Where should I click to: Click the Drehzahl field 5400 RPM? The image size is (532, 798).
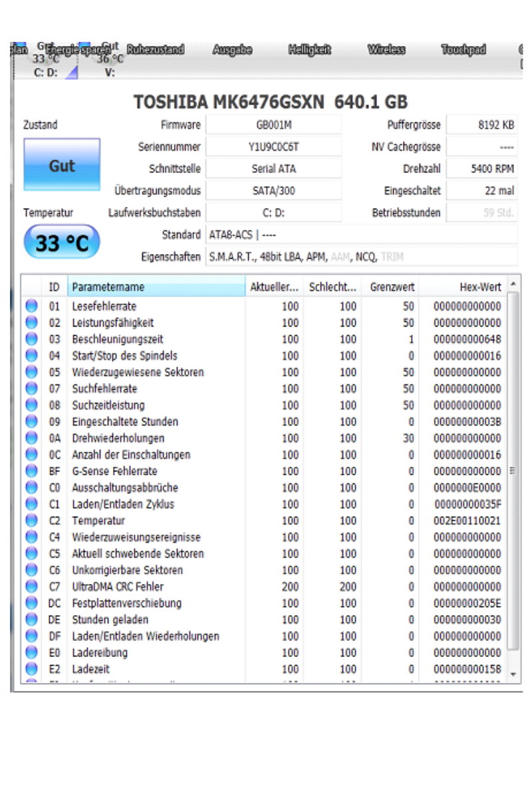point(482,168)
